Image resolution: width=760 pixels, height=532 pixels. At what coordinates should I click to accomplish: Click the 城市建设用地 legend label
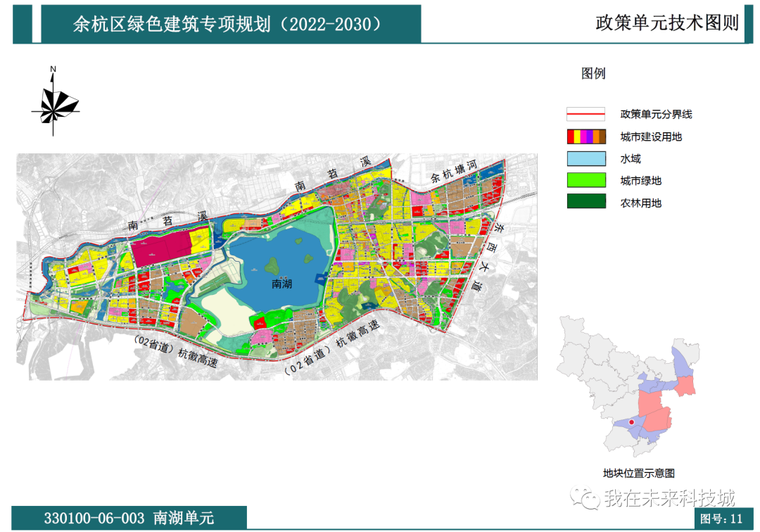pyautogui.click(x=651, y=137)
